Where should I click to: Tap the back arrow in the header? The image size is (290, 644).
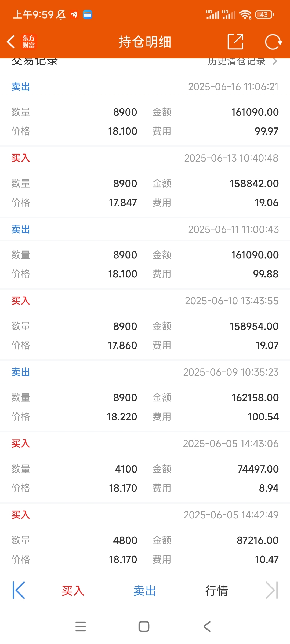click(11, 42)
